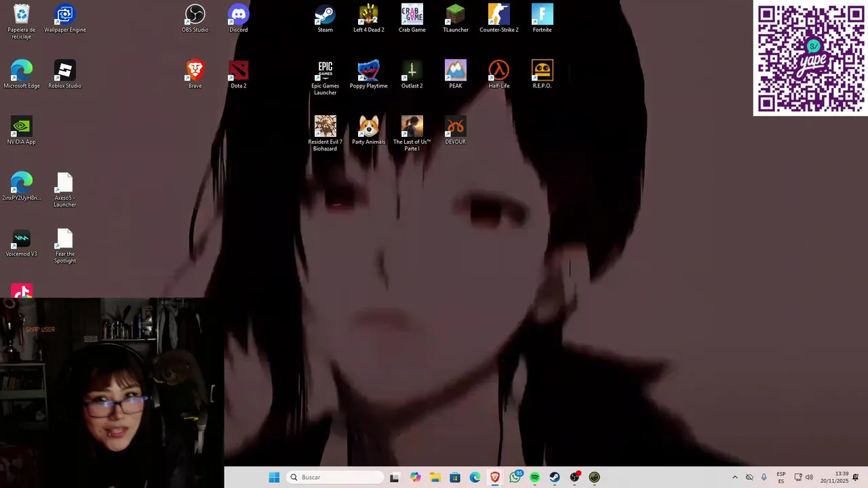
Task: Open the Voicemod V3 desktop shortcut
Action: pos(22,243)
